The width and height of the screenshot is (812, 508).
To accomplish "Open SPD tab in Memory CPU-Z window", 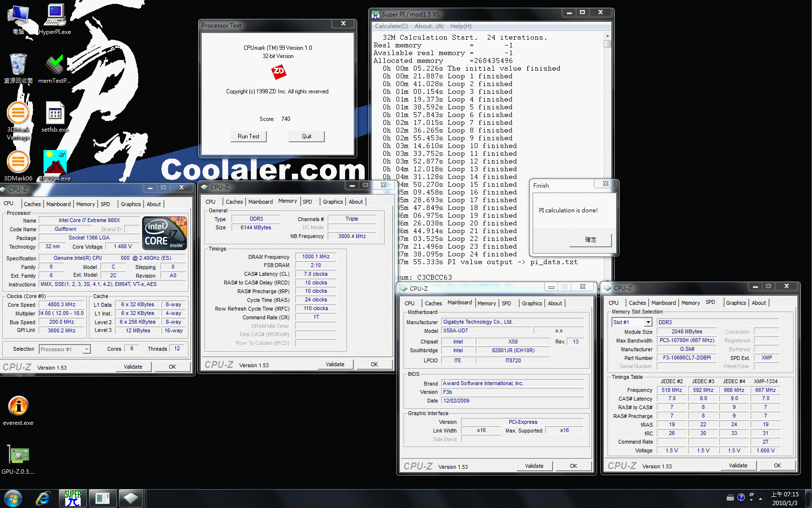I will pyautogui.click(x=307, y=202).
